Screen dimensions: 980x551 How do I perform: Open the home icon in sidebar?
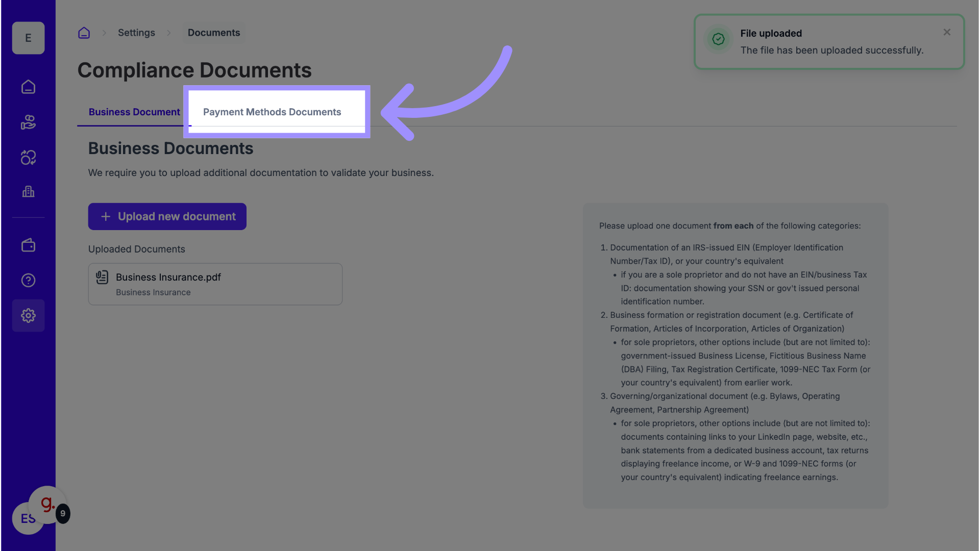(x=28, y=87)
